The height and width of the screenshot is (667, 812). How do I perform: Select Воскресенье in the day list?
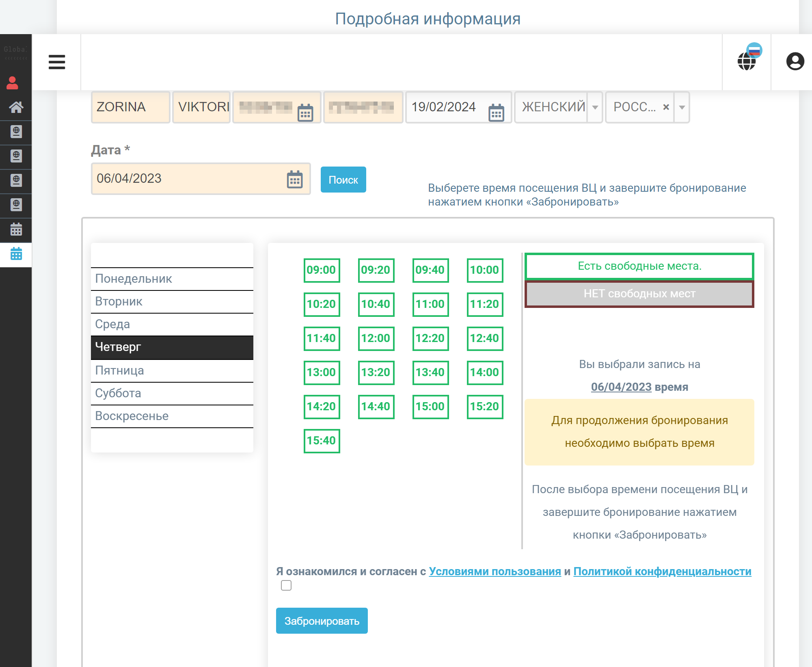172,416
